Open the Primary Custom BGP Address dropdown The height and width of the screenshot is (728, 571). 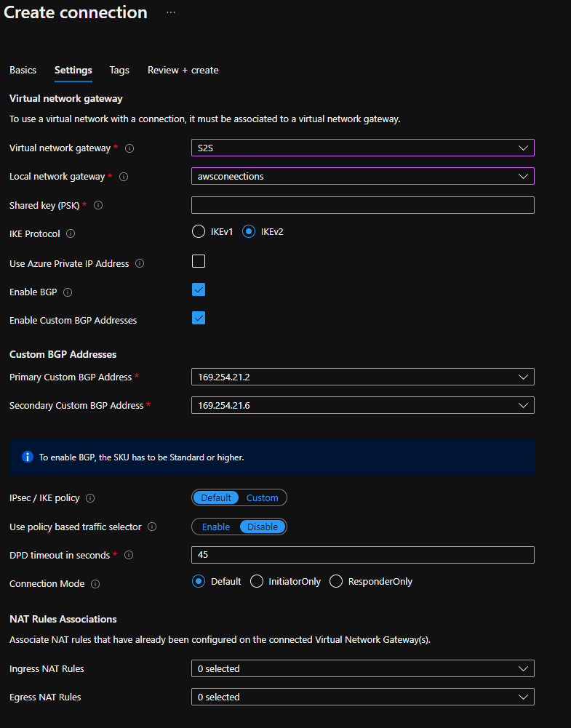[x=523, y=377]
